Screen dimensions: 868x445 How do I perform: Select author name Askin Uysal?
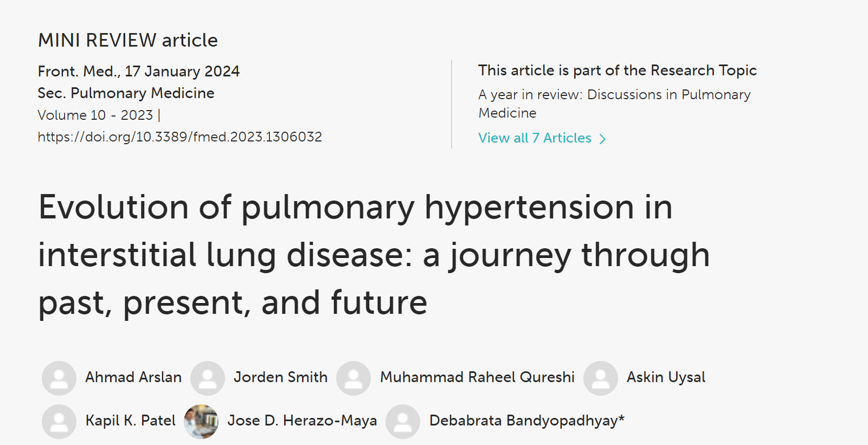[x=666, y=377]
